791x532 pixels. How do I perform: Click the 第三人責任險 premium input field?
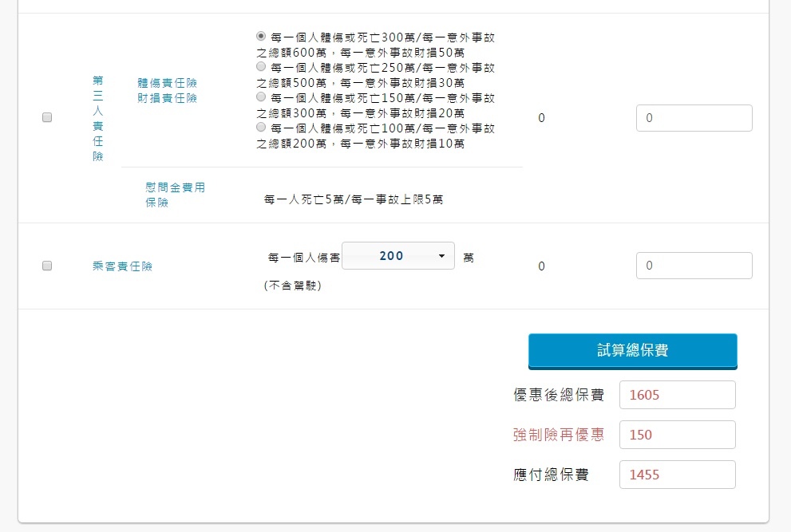pos(694,118)
